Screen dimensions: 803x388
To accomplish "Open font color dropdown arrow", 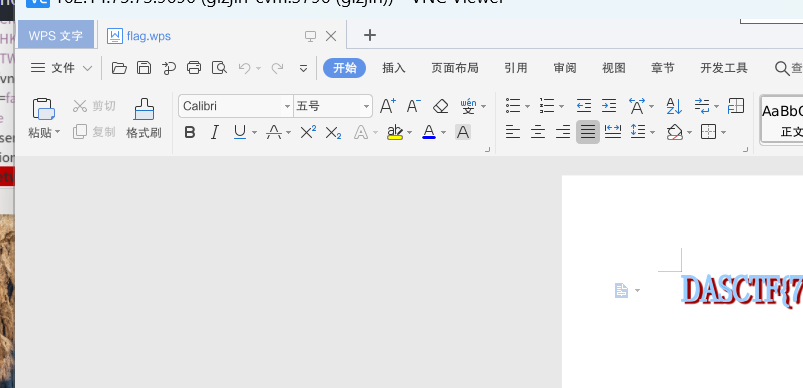I will [443, 133].
